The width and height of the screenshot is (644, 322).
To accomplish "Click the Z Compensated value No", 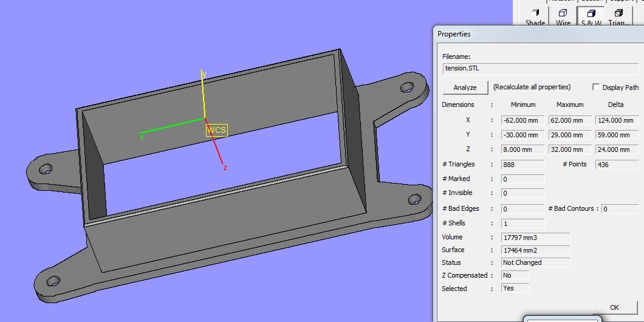I will tap(515, 275).
